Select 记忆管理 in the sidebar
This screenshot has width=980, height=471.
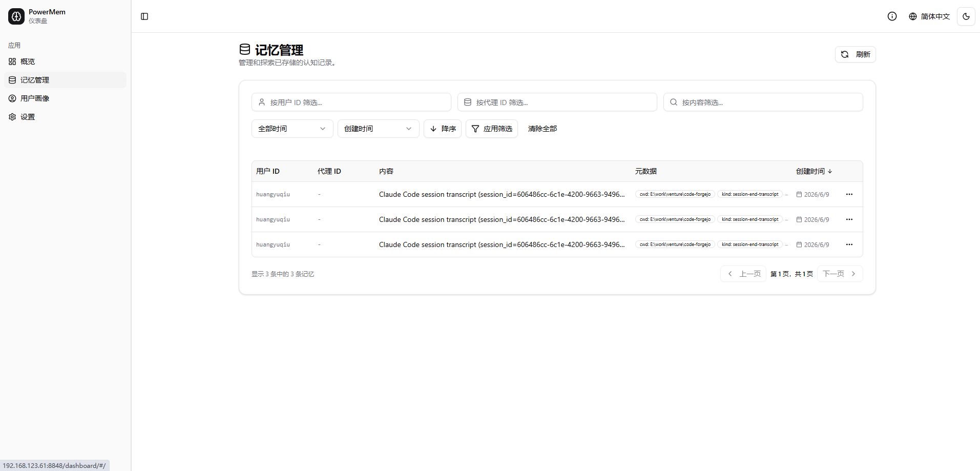(66, 80)
